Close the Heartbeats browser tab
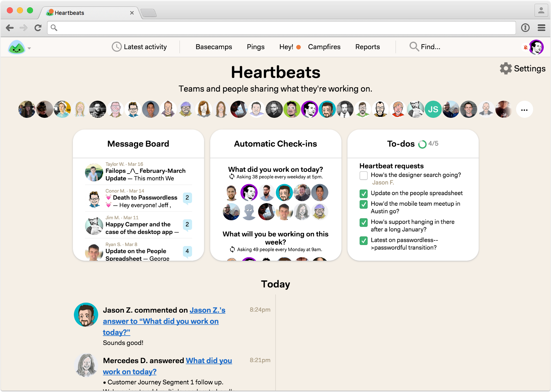The height and width of the screenshot is (392, 551). 132,13
